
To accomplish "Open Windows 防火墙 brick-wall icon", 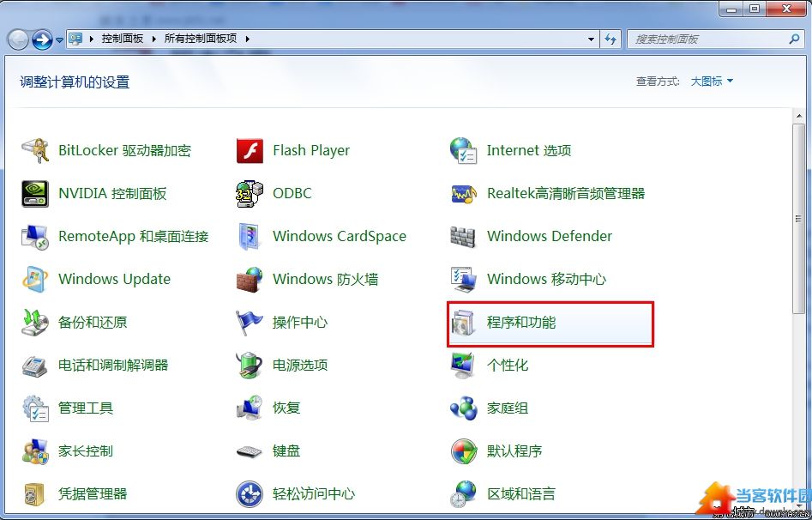I will click(250, 280).
